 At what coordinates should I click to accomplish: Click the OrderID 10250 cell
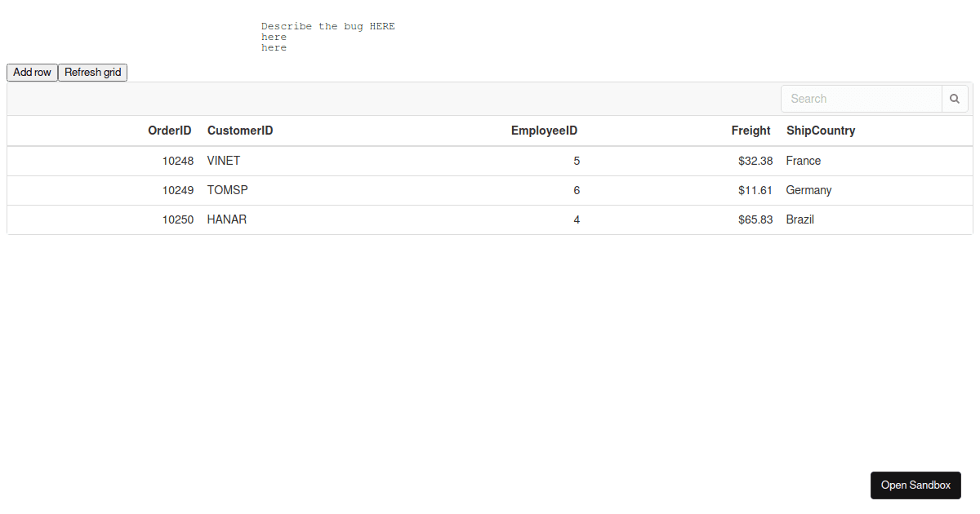(x=178, y=219)
